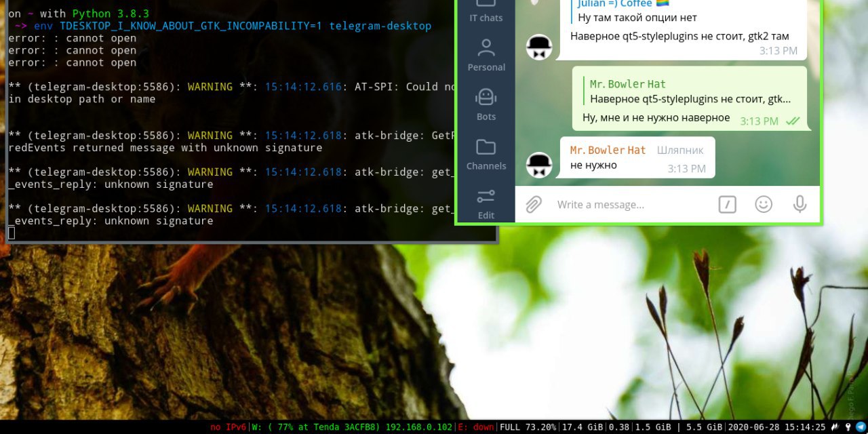The height and width of the screenshot is (434, 868).
Task: Click the telegram-desktop command word in the terminal
Action: [380, 26]
